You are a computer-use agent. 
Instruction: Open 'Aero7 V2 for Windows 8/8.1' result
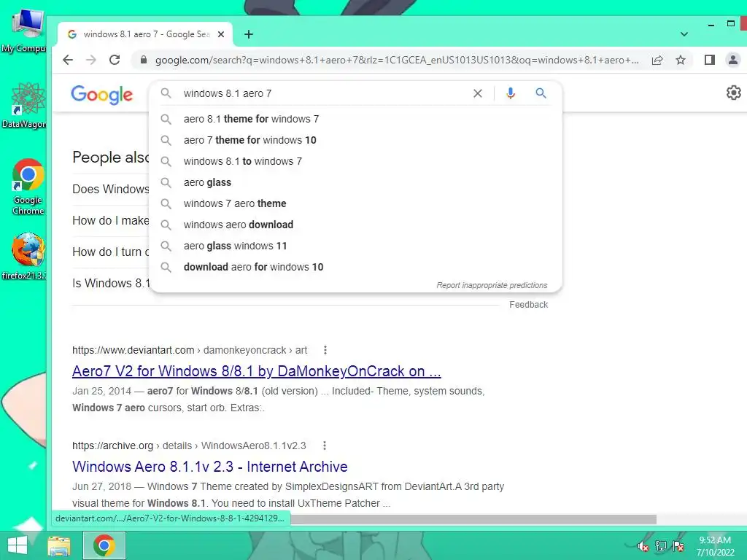click(256, 371)
